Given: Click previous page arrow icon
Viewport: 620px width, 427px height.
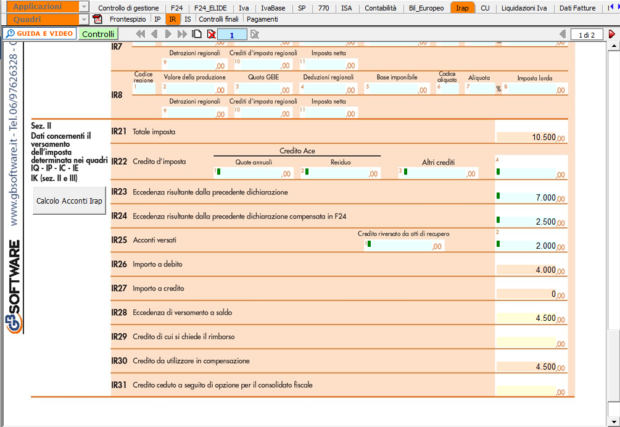Looking at the screenshot, I should pos(153,34).
